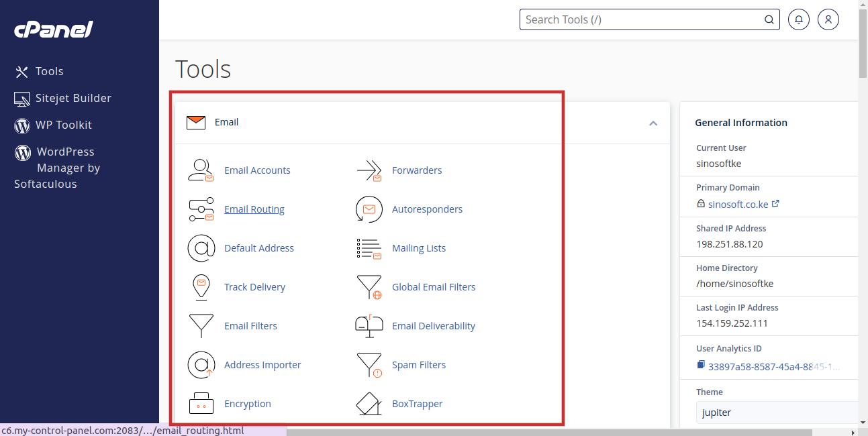868x436 pixels.
Task: Select the Default Address @ icon
Action: coord(201,248)
